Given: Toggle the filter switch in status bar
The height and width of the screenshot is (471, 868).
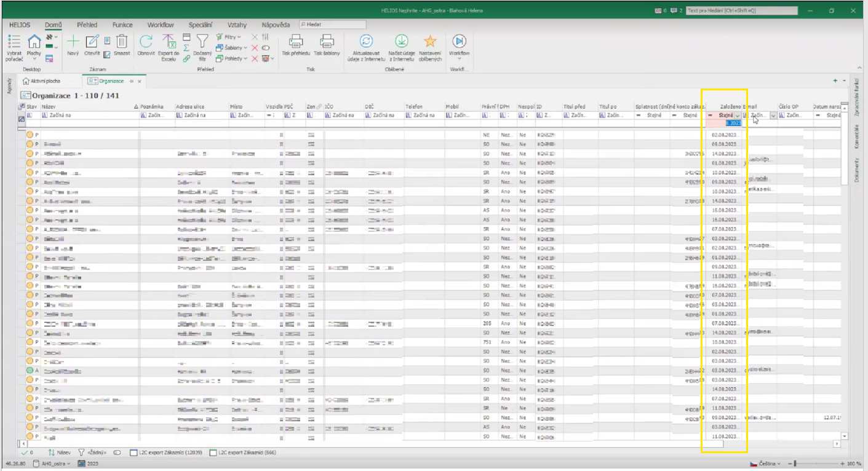Looking at the screenshot, I should click(x=117, y=453).
